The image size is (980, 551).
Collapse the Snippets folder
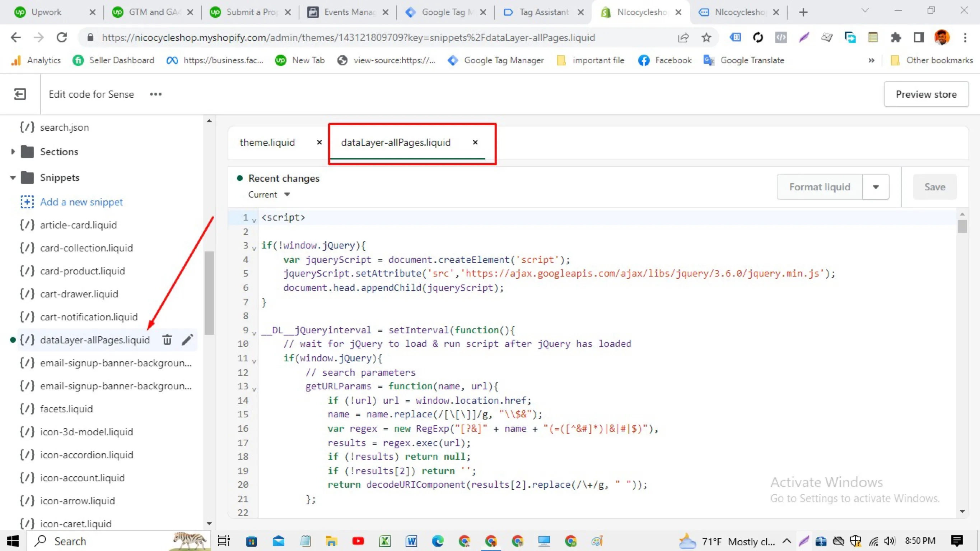pos(13,177)
